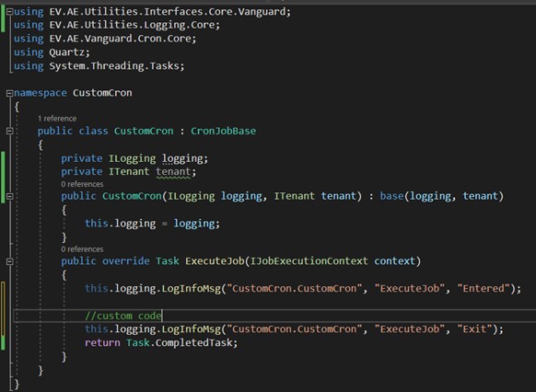Collapse the namespace CustomCron region
Image resolution: width=536 pixels, height=392 pixels.
(9, 93)
